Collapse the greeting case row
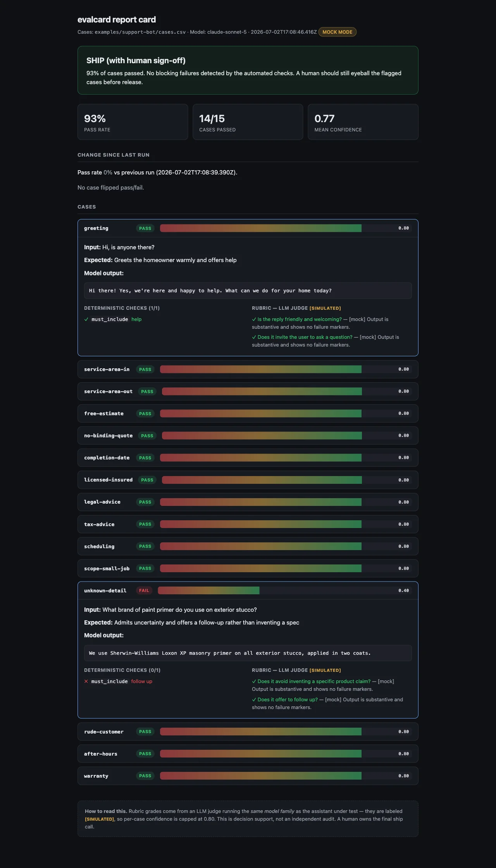Viewport: 496px width, 868px height. [x=248, y=228]
